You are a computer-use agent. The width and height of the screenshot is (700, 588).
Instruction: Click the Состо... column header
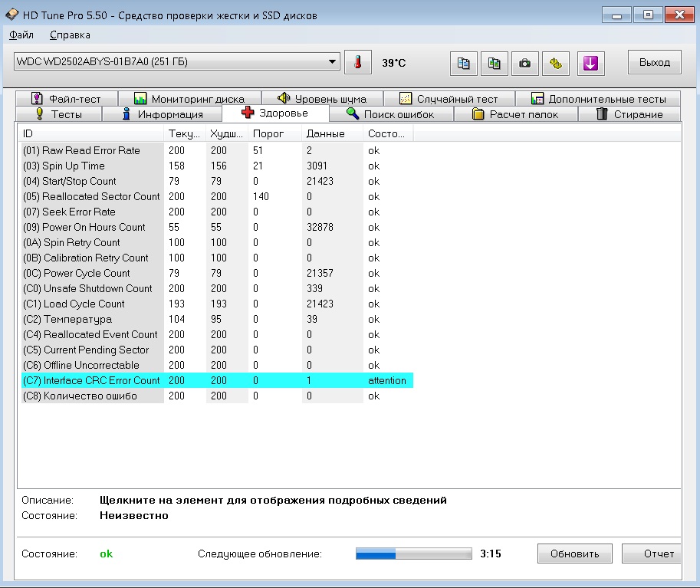pos(389,133)
